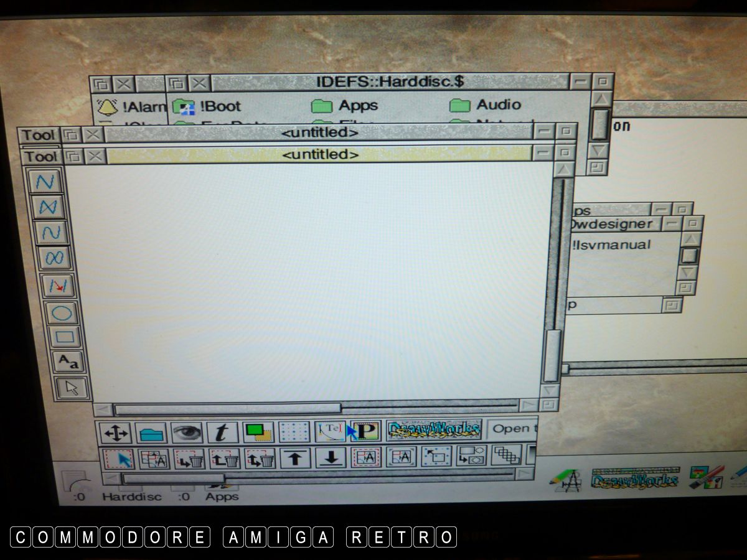
Task: Choose the Aa text tool
Action: tap(68, 362)
